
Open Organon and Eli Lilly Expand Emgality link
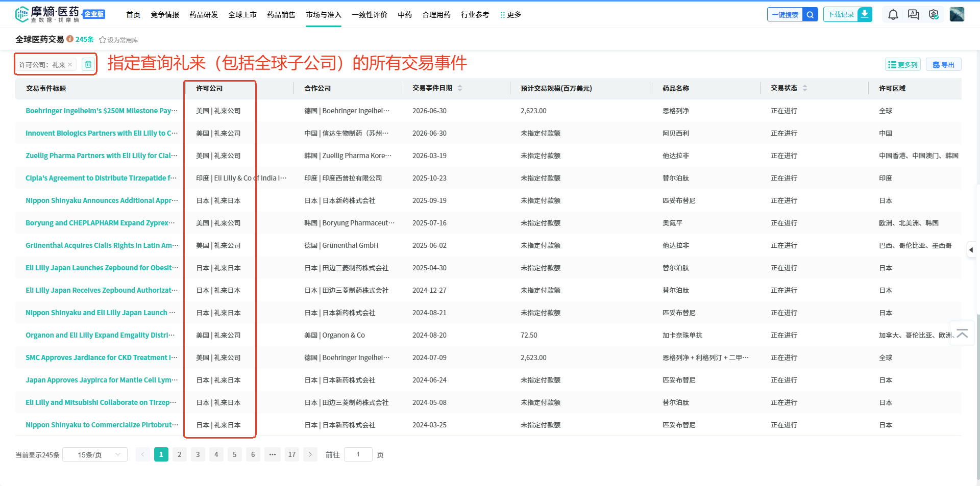[x=101, y=335]
